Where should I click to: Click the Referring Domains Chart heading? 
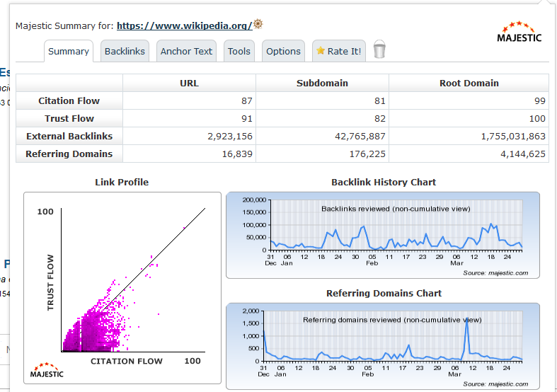[x=384, y=293]
